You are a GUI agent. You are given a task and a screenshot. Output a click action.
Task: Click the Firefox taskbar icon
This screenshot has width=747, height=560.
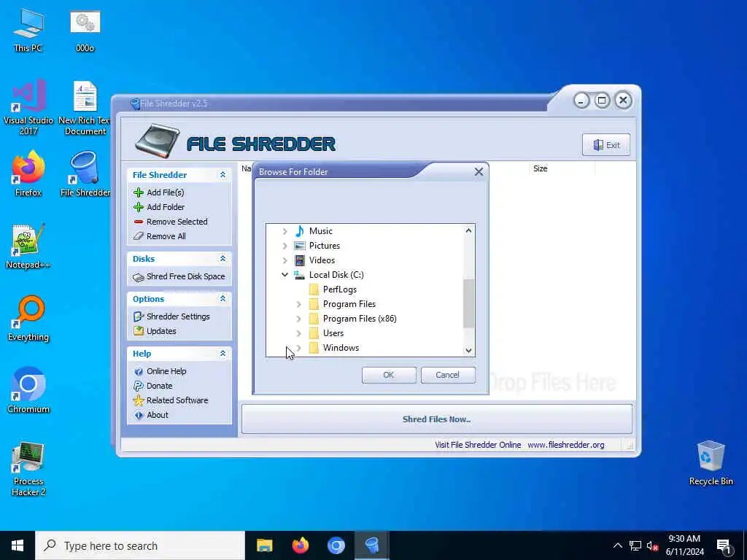pyautogui.click(x=300, y=545)
